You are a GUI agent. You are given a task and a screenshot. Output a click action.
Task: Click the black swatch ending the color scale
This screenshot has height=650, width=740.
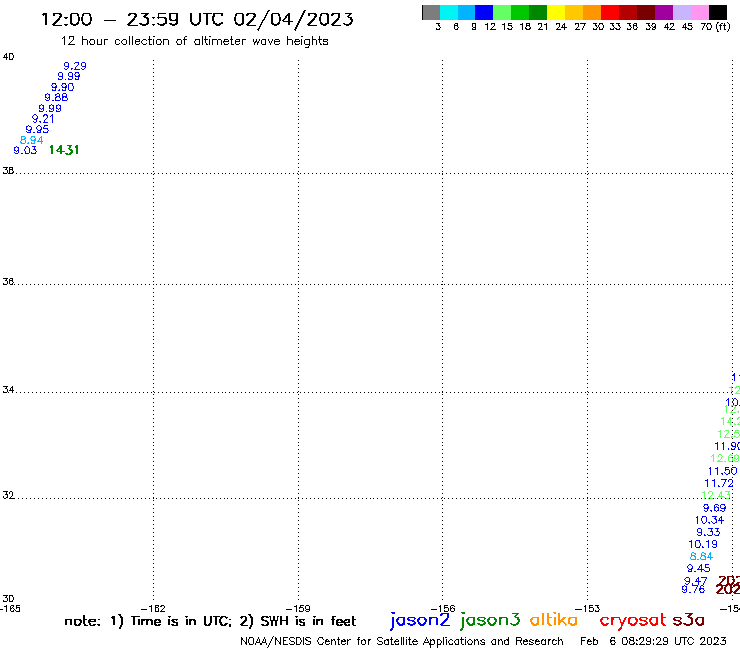pos(718,12)
